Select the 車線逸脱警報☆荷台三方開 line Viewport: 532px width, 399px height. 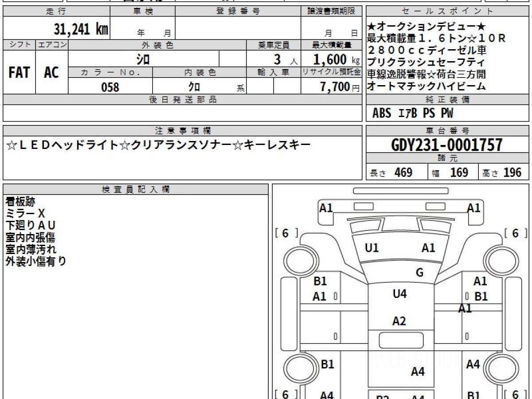pyautogui.click(x=426, y=74)
